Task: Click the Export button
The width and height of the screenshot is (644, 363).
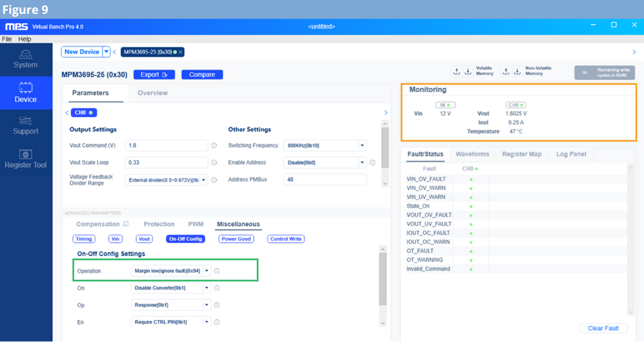Action: coord(154,75)
